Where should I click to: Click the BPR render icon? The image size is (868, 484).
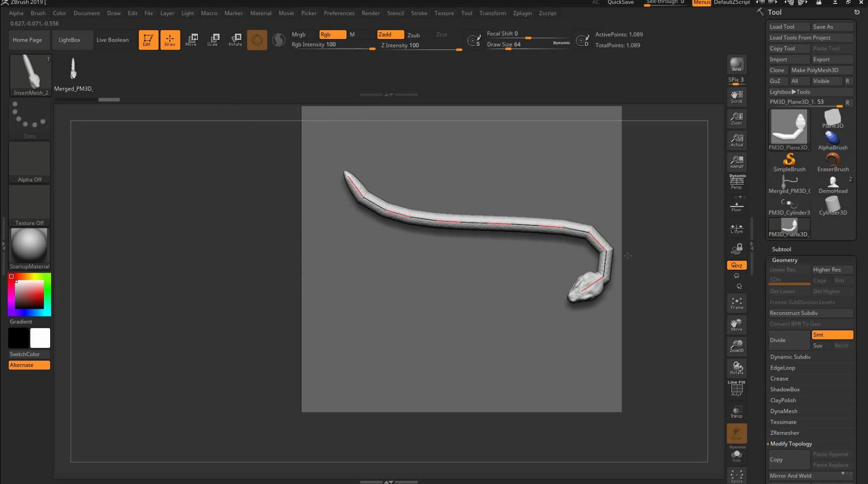point(736,64)
